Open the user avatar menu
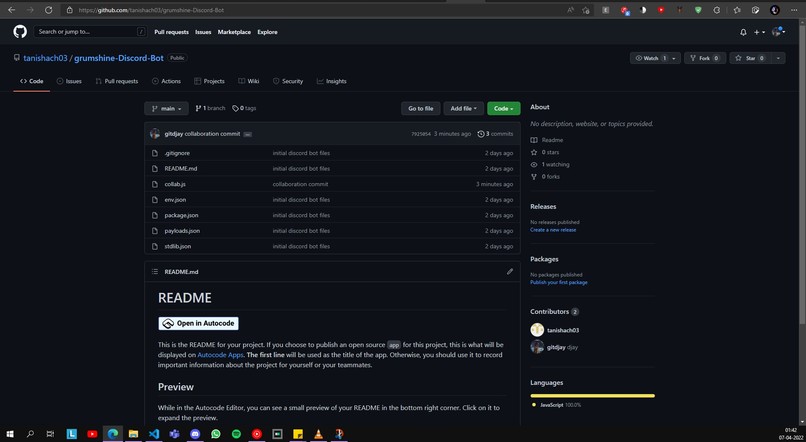Image resolution: width=806 pixels, height=442 pixels. pyautogui.click(x=778, y=32)
